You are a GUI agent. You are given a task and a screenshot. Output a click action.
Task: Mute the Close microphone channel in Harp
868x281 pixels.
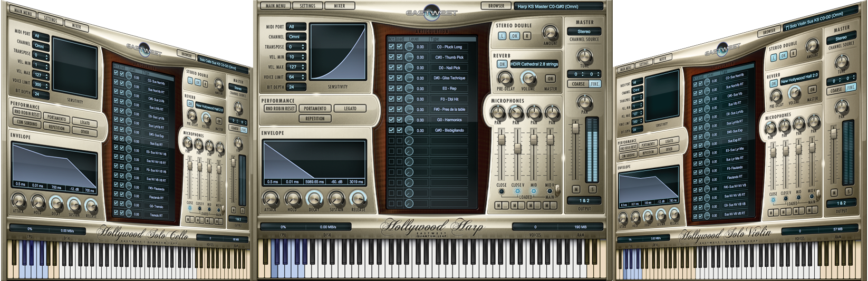(498, 205)
